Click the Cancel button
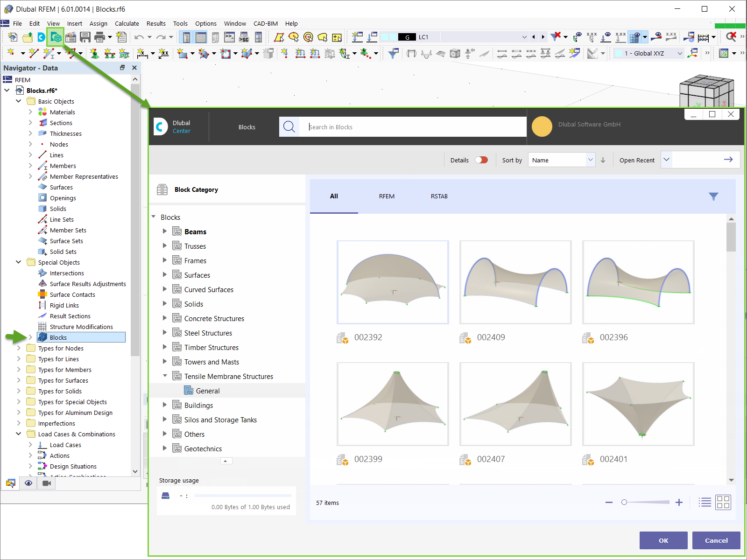 click(x=716, y=540)
